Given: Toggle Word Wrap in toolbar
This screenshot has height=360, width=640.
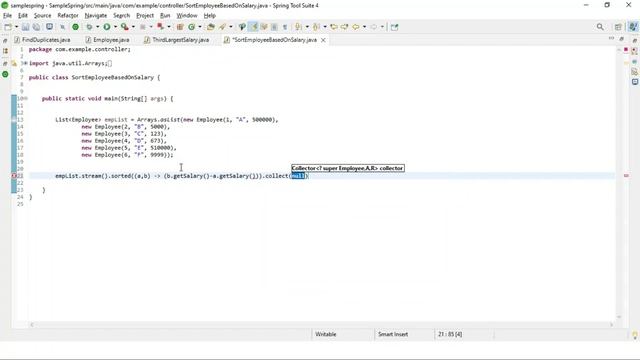Looking at the screenshot, I should (x=264, y=27).
